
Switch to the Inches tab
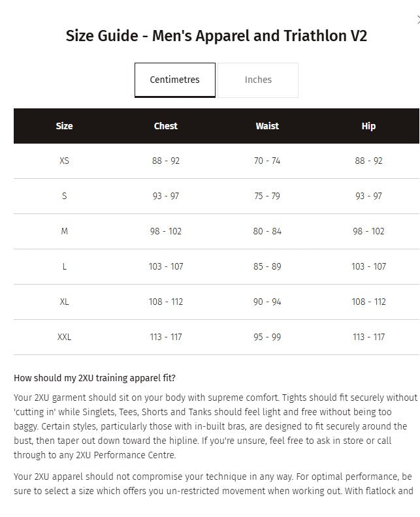pos(258,80)
